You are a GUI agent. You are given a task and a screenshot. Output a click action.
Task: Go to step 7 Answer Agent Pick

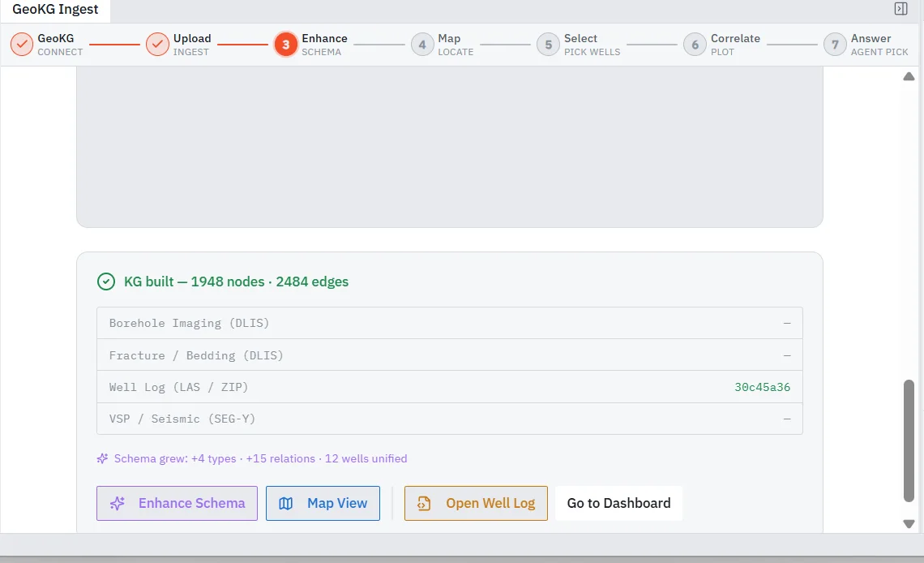click(866, 45)
